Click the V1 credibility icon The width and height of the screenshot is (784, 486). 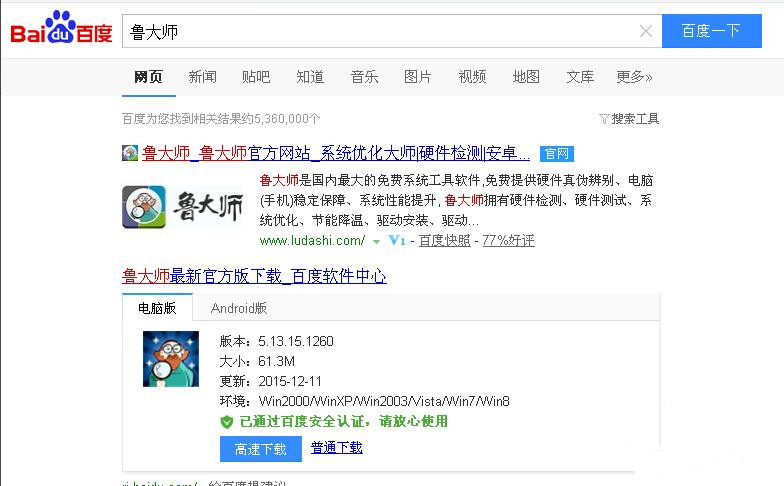pyautogui.click(x=396, y=240)
